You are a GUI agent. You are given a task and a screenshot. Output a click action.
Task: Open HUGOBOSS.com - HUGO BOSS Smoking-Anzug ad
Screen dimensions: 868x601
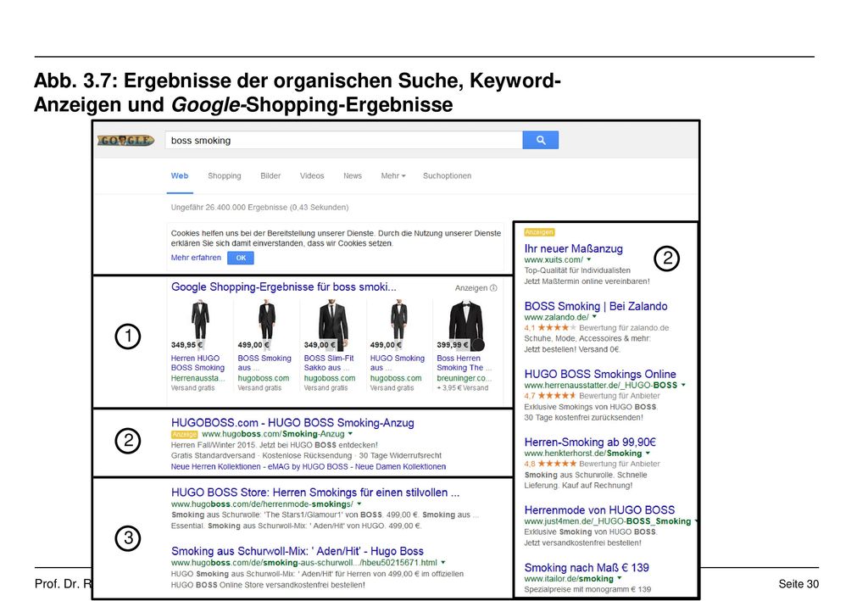tap(292, 423)
